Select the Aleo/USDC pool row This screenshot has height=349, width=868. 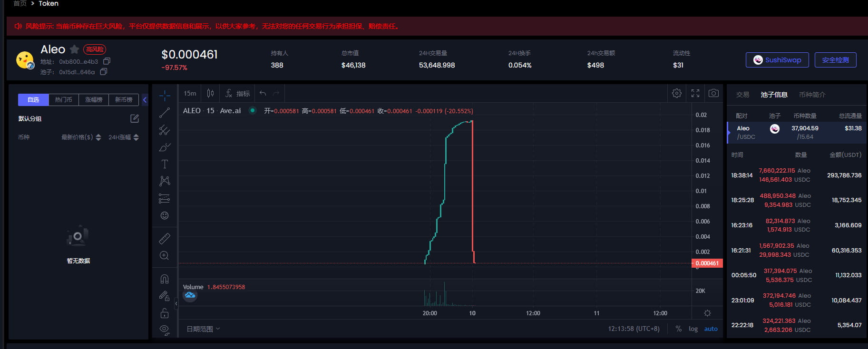pyautogui.click(x=797, y=133)
